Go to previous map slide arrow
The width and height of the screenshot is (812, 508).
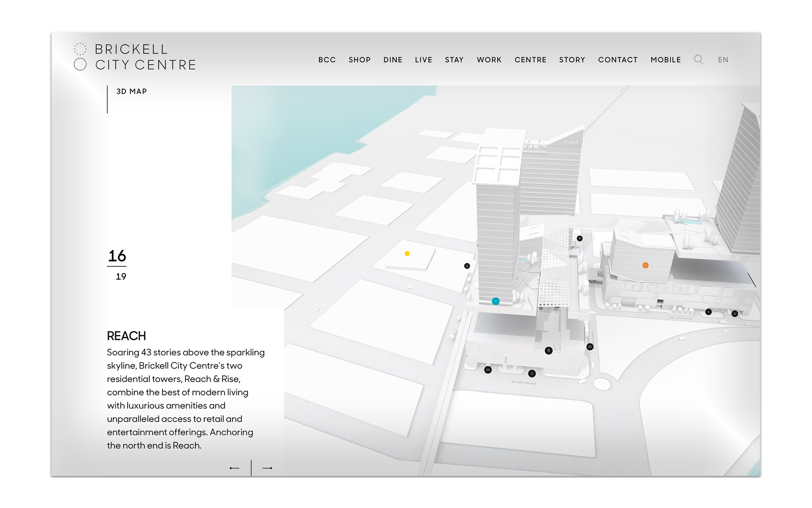[x=234, y=468]
